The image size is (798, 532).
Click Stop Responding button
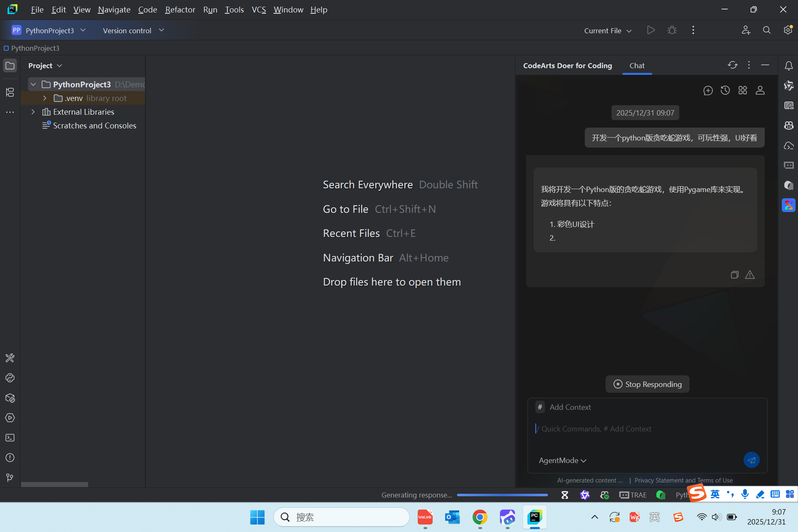(647, 384)
